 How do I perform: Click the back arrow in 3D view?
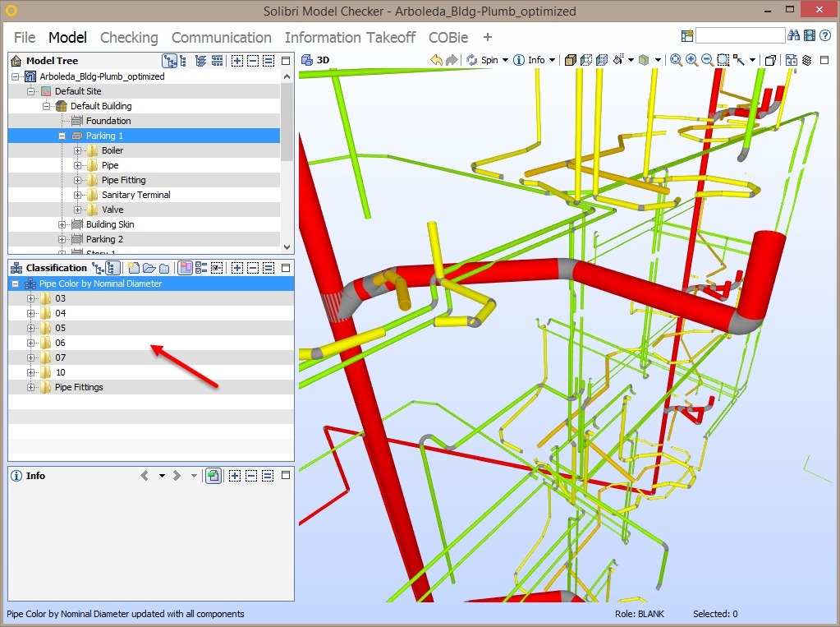pos(436,60)
